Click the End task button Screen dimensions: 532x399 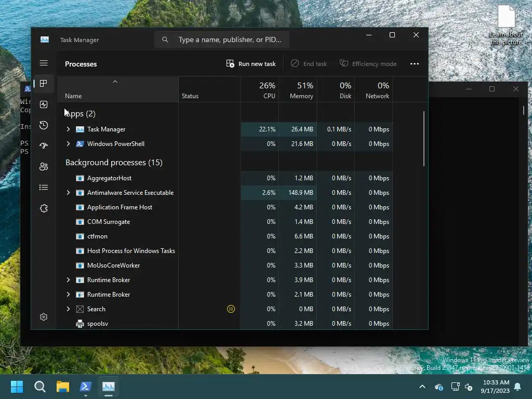coord(309,64)
